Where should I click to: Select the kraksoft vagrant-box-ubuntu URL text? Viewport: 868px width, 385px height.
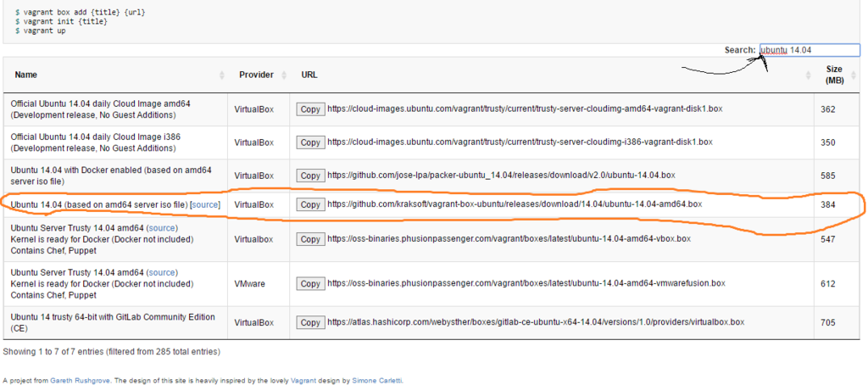tap(515, 204)
